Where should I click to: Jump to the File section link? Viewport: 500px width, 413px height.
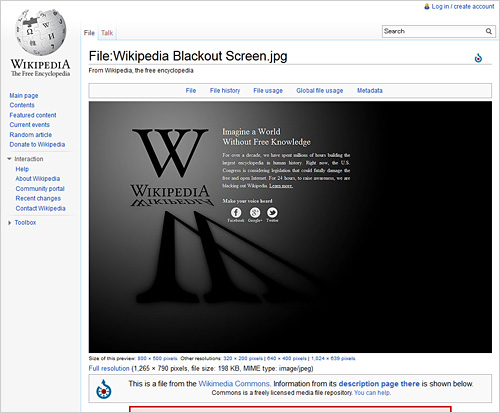(191, 90)
